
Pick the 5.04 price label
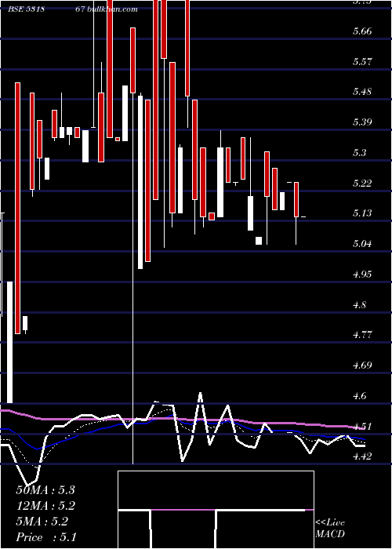[x=362, y=243]
